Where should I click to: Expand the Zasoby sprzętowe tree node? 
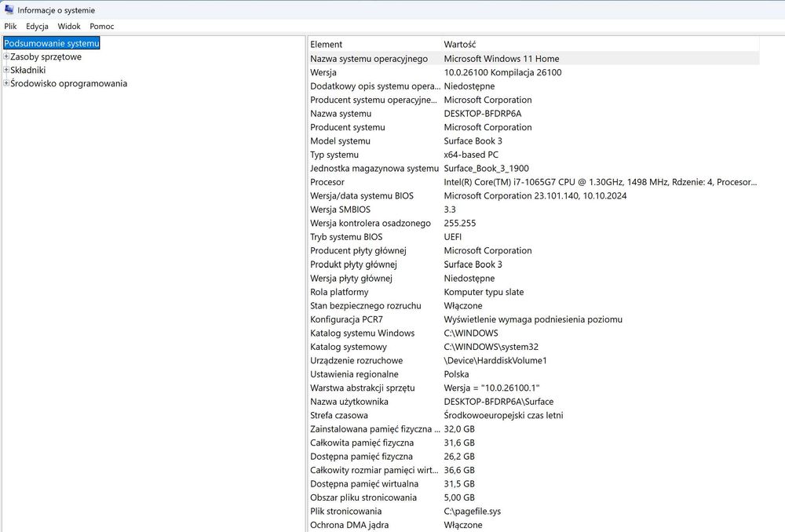[x=6, y=56]
